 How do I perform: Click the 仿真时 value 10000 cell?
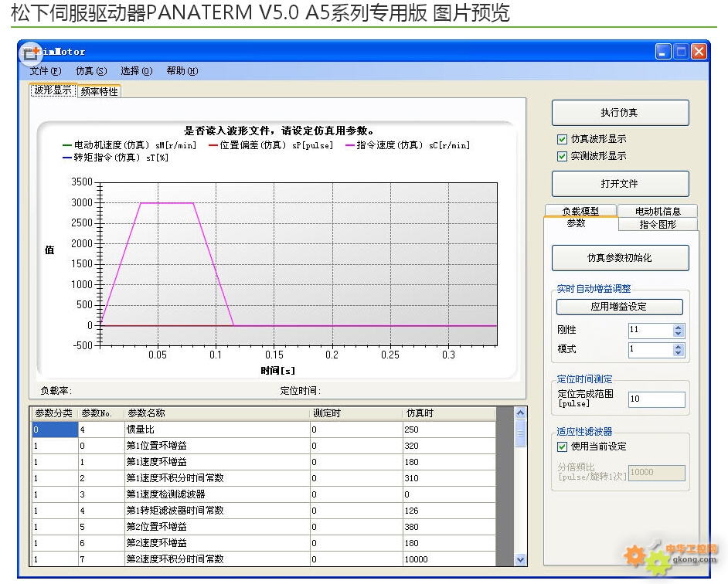click(449, 559)
